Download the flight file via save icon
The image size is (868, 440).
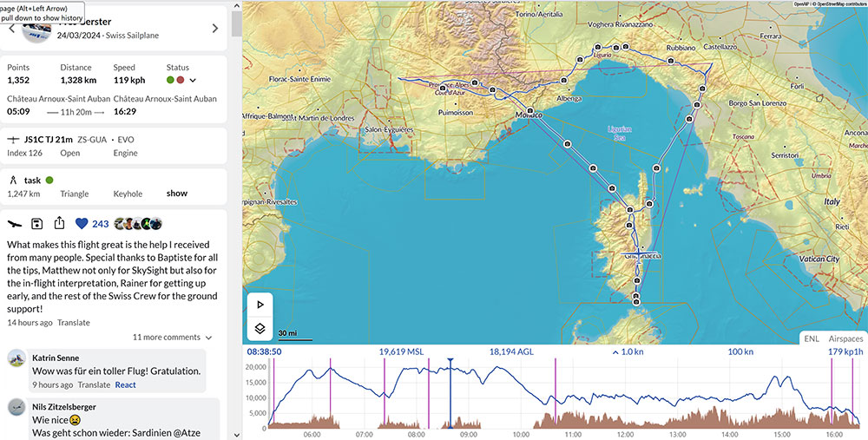[37, 224]
